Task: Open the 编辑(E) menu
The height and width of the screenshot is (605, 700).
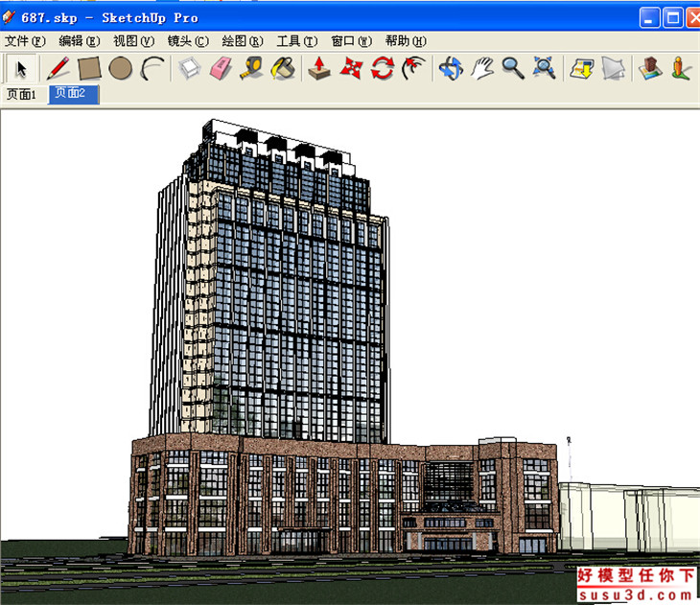Action: click(x=80, y=41)
